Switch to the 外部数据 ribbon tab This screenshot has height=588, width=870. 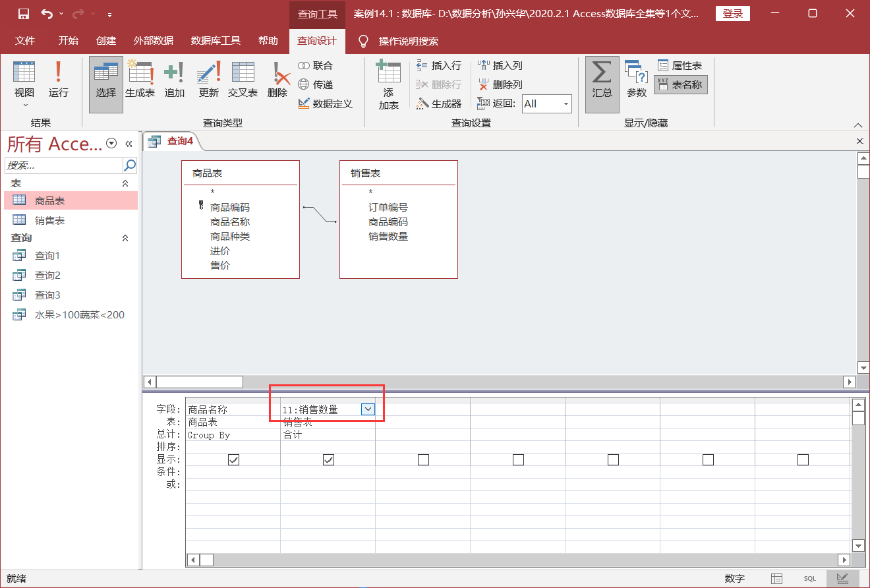click(153, 41)
